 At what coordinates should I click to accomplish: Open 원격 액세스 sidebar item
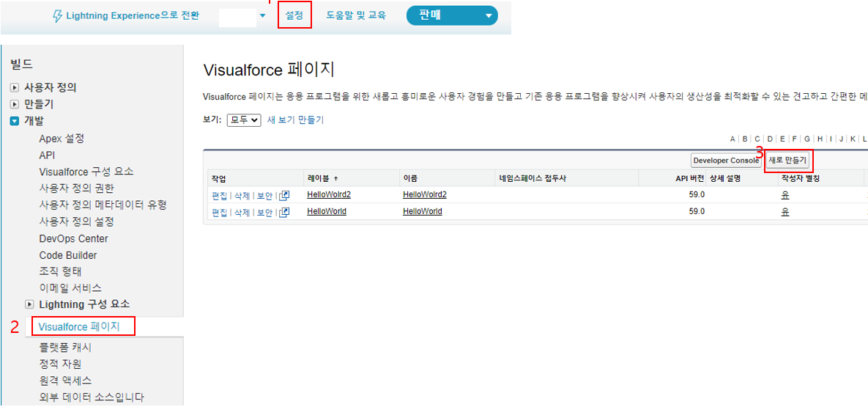pyautogui.click(x=65, y=381)
